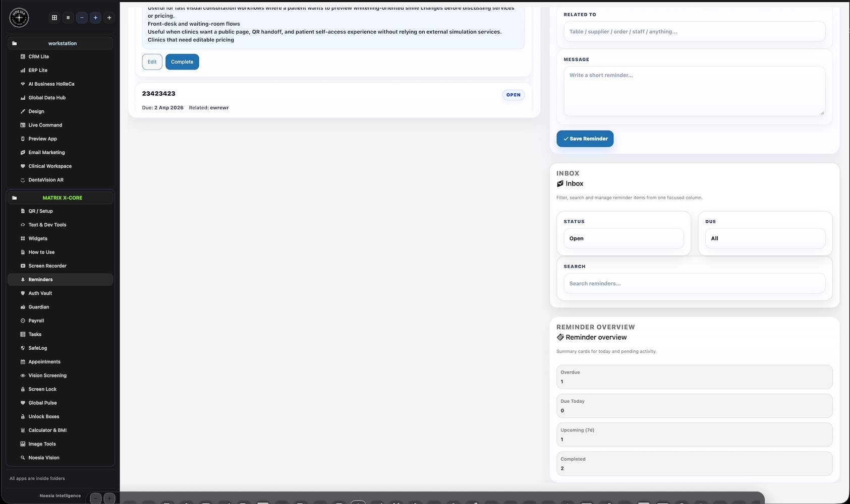This screenshot has height=504, width=850.
Task: Open Calculator & BMI
Action: coord(61,430)
